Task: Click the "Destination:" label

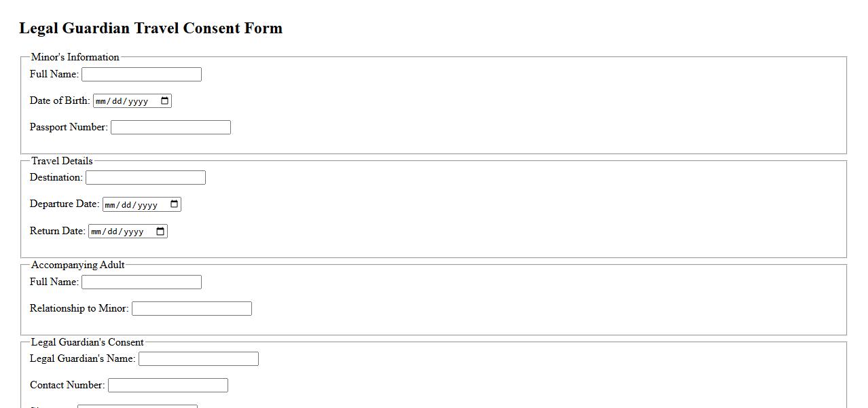Action: [56, 177]
